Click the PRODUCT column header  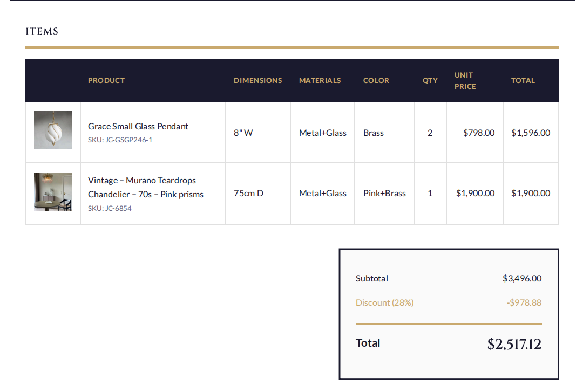(106, 81)
